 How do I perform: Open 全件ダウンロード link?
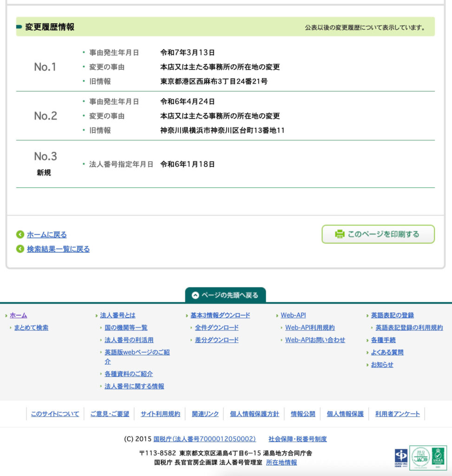pyautogui.click(x=216, y=328)
